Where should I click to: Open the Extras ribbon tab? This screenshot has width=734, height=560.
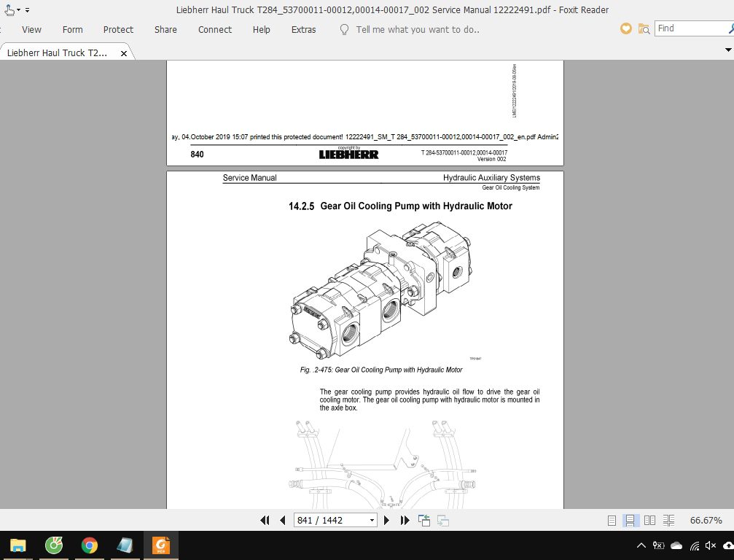coord(303,29)
